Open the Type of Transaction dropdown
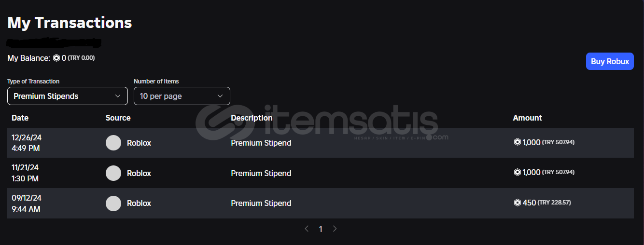 click(x=68, y=96)
